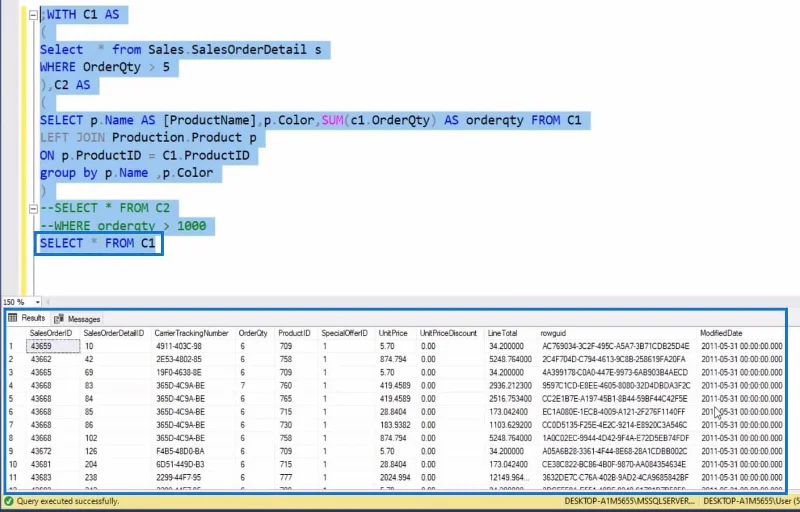Screen dimensions: 800x512
Task: Click rowguid EC1A080E-1ECB-4009-A121-2F276F1140FF
Action: click(614, 412)
